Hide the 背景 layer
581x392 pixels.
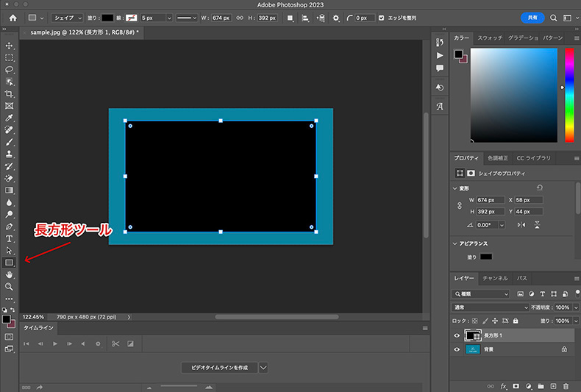(x=457, y=350)
